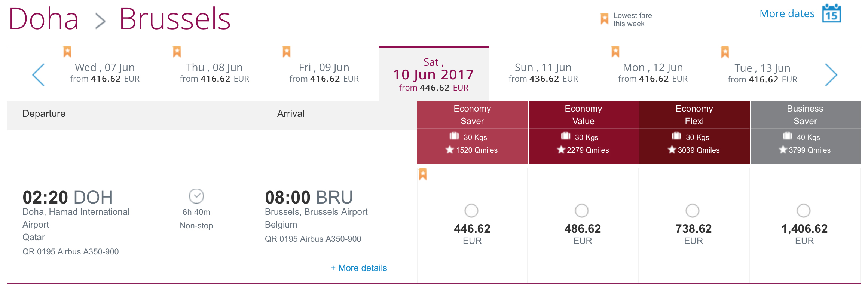Open the More dates link
The width and height of the screenshot is (868, 290).
point(787,14)
